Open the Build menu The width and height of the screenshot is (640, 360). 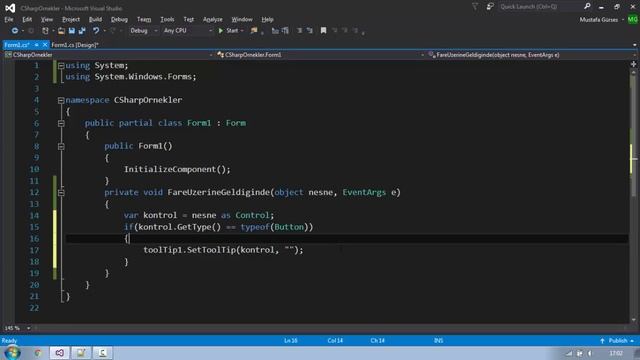[x=95, y=19]
